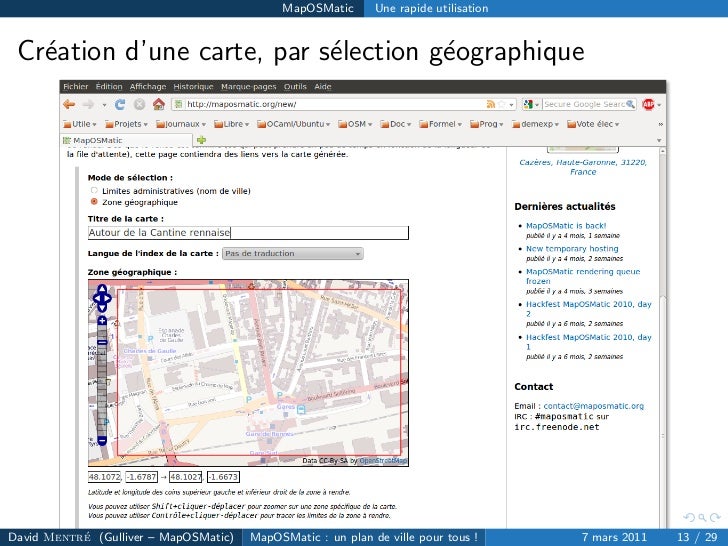The height and width of the screenshot is (546, 728).
Task: Click the -1.6673 longitude field
Action: [x=223, y=477]
